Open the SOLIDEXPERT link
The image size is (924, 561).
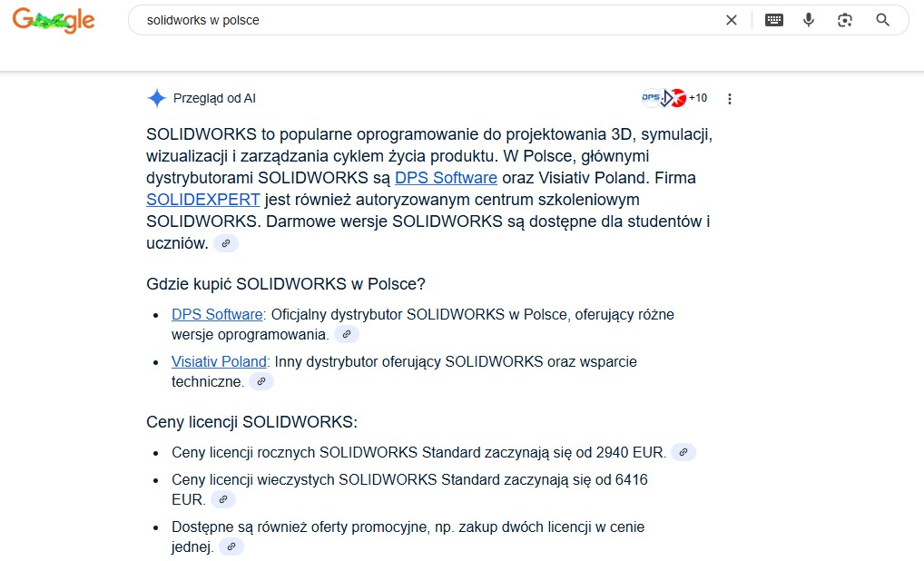coord(202,200)
